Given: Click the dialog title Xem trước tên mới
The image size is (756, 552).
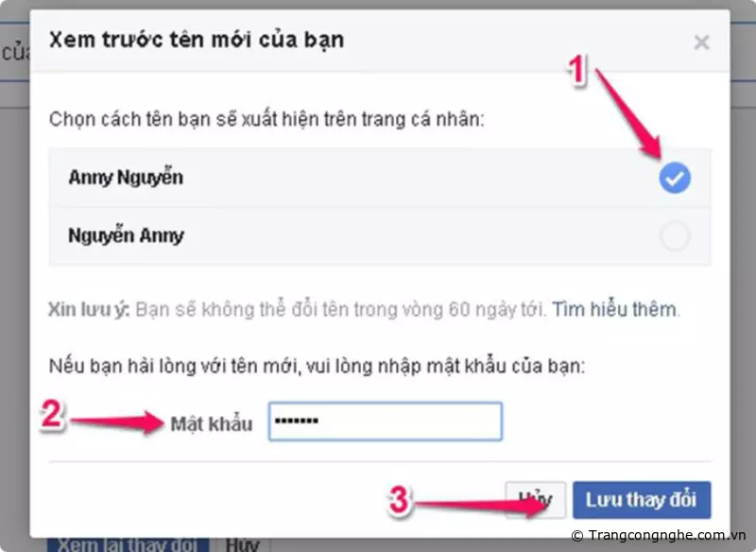Looking at the screenshot, I should tap(197, 40).
